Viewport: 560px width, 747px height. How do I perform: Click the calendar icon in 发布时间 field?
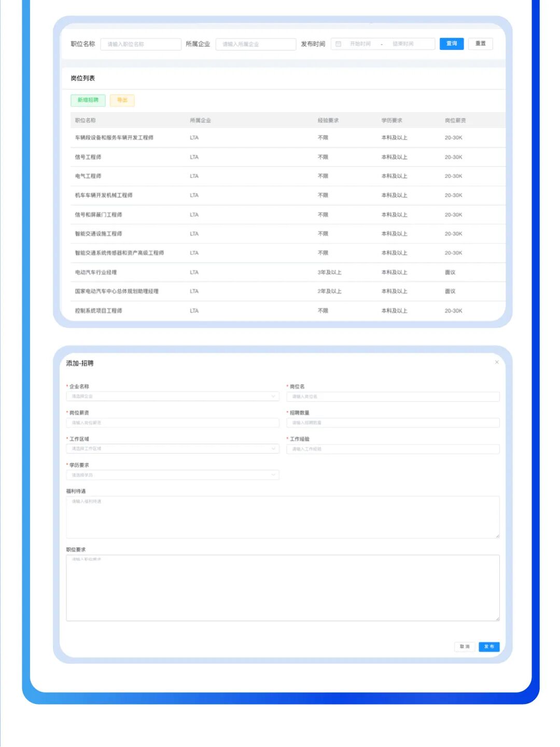tap(338, 44)
